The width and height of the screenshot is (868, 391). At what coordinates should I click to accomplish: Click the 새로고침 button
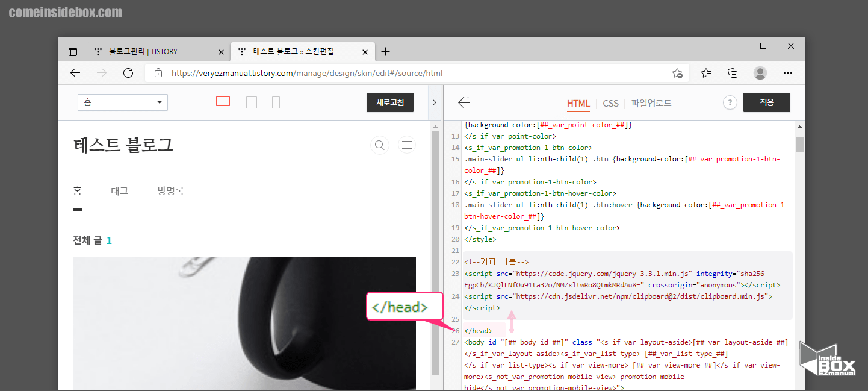point(390,102)
